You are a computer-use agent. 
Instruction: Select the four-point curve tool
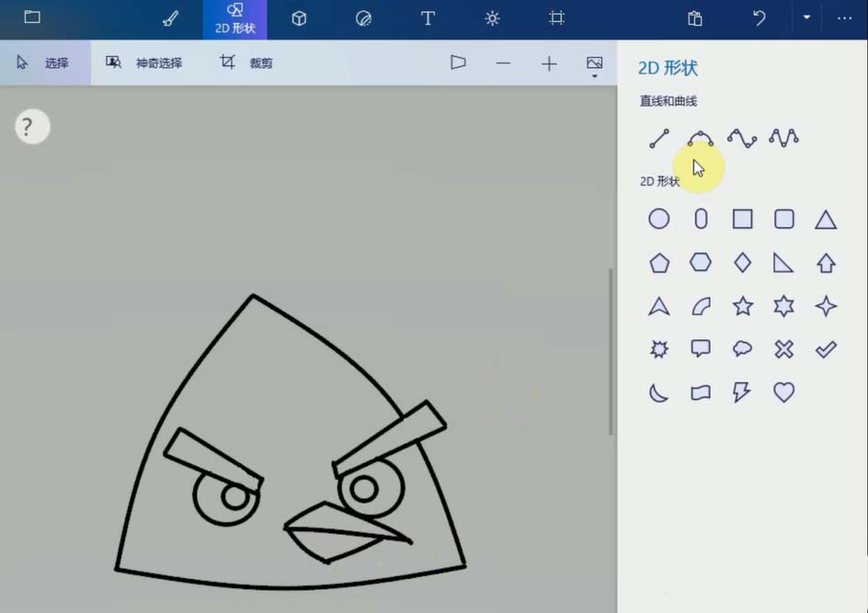point(742,138)
